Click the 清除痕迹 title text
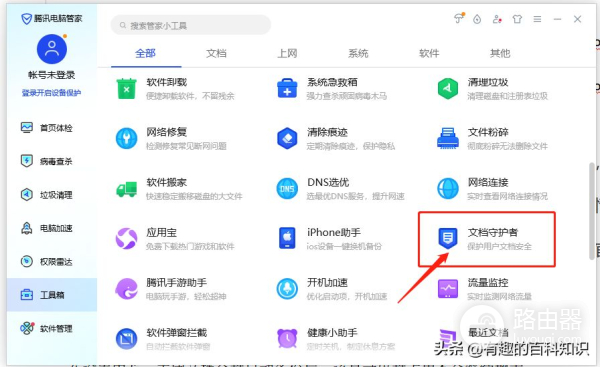This screenshot has height=367, width=600. coord(327,132)
